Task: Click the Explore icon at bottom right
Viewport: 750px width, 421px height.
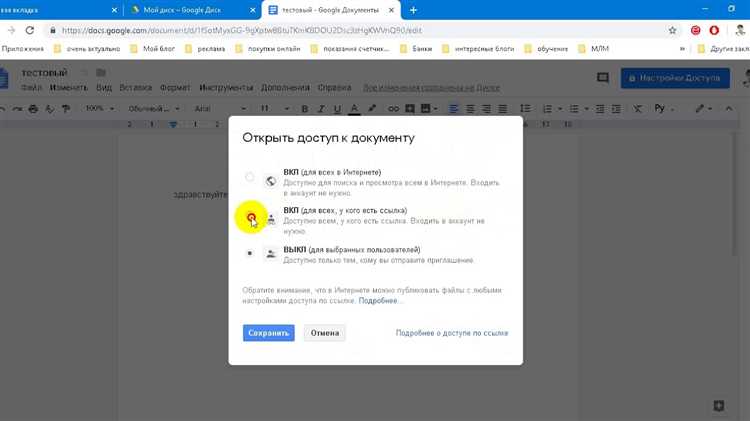Action: (718, 405)
